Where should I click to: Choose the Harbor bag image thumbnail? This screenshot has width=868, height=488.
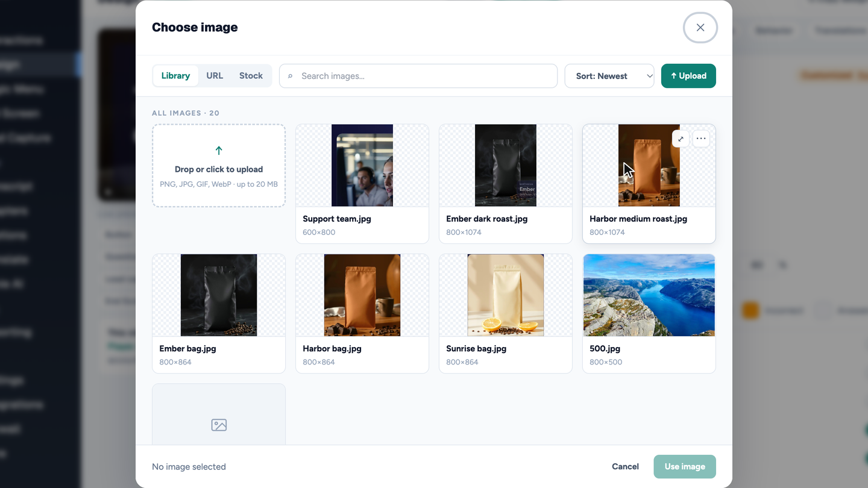[362, 295]
